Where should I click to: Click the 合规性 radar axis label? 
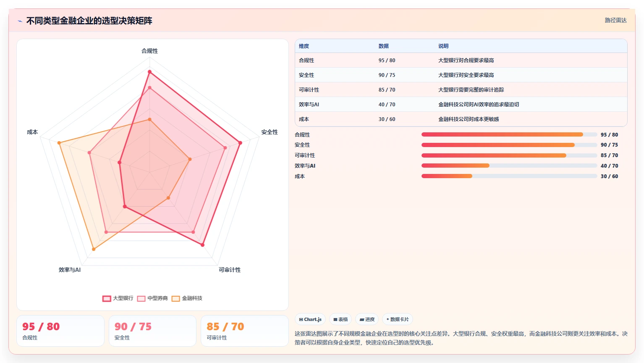pos(149,51)
